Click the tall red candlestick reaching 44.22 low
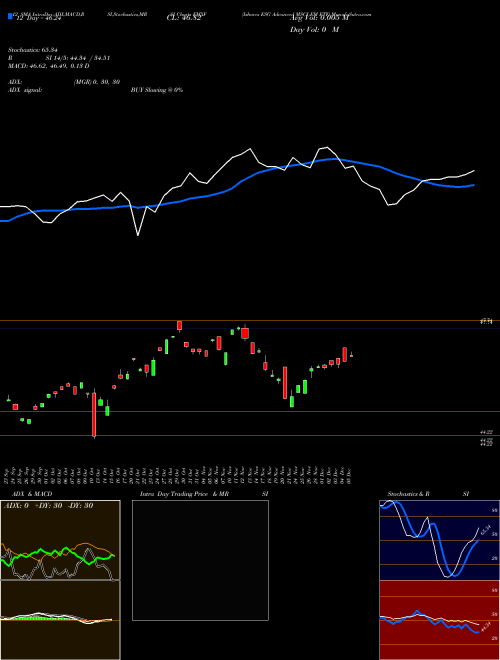The height and width of the screenshot is (660, 500). coord(94,415)
